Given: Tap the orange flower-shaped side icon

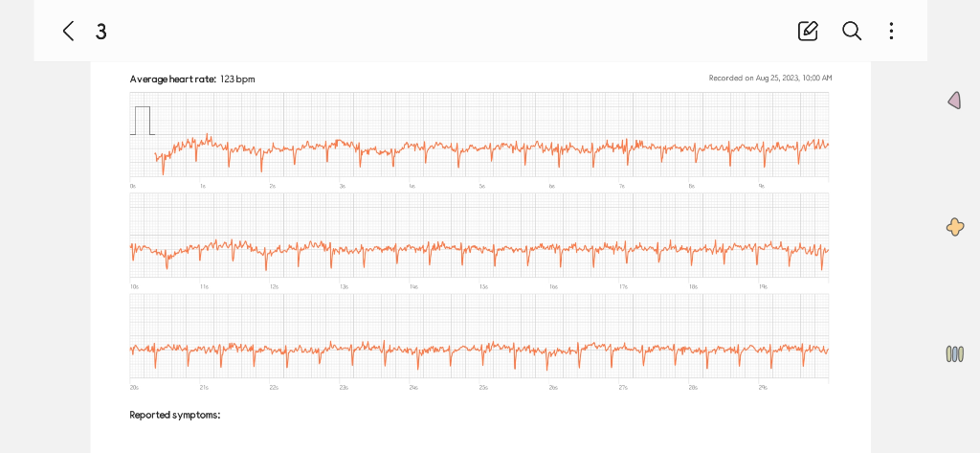Looking at the screenshot, I should tap(954, 227).
